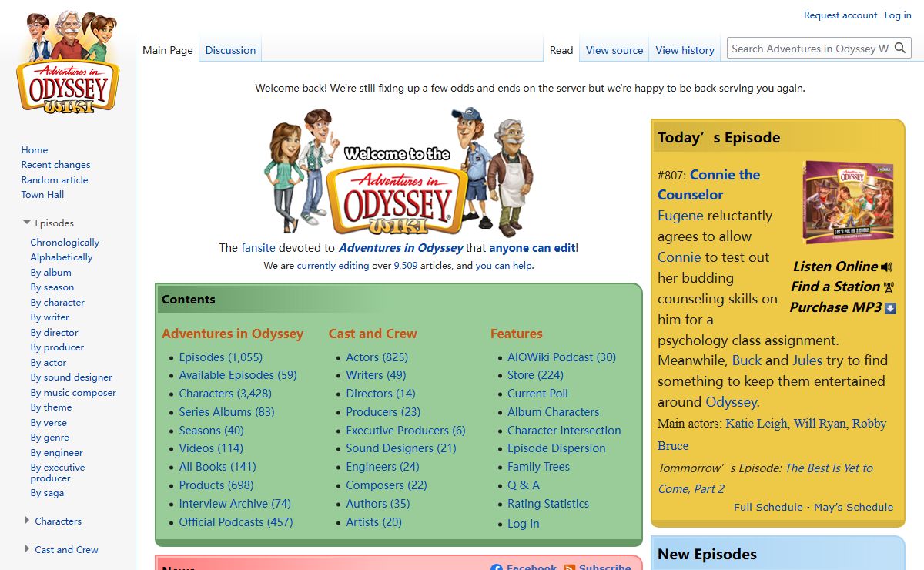924x570 pixels.
Task: Browse episodes By album
Action: (x=51, y=273)
